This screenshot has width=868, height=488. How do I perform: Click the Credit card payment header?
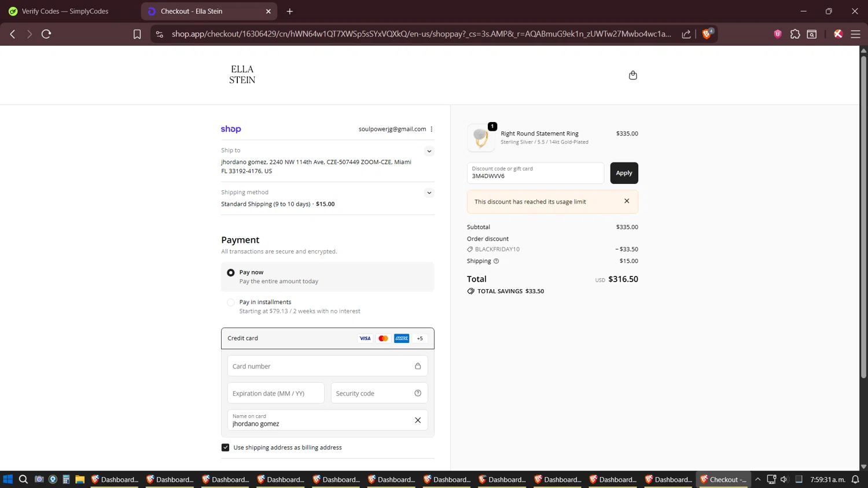coord(328,338)
